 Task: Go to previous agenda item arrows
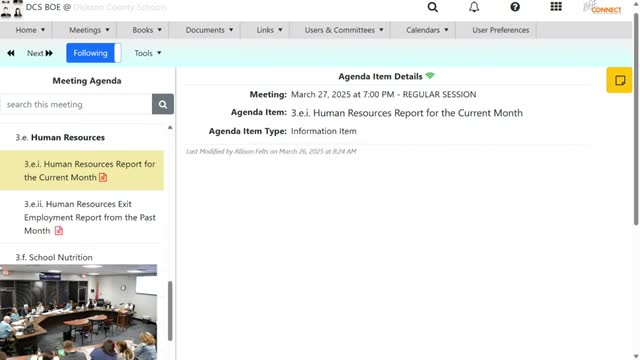click(x=11, y=53)
